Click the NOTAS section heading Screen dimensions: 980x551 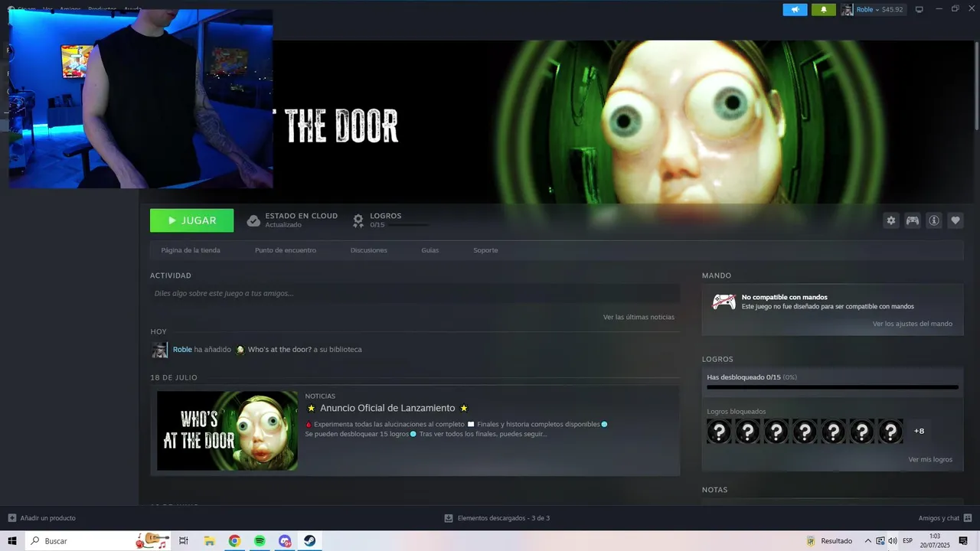click(x=715, y=490)
